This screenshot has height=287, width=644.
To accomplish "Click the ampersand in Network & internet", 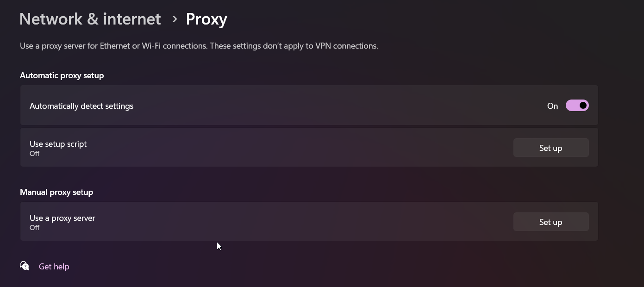I will pyautogui.click(x=93, y=19).
